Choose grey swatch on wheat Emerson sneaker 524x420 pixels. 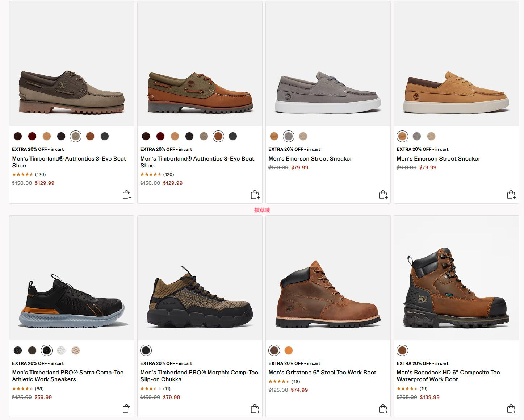coord(417,136)
